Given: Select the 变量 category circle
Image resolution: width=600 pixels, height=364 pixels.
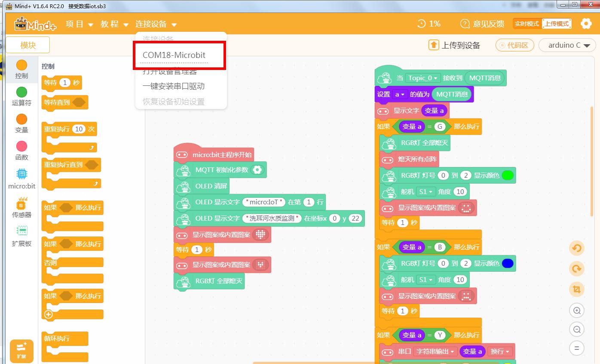Looking at the screenshot, I should click(21, 119).
